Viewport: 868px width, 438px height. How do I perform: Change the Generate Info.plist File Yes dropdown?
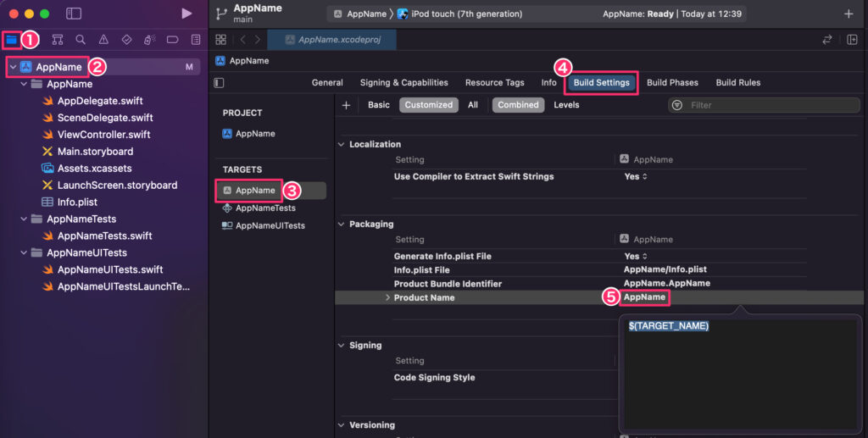pos(636,256)
